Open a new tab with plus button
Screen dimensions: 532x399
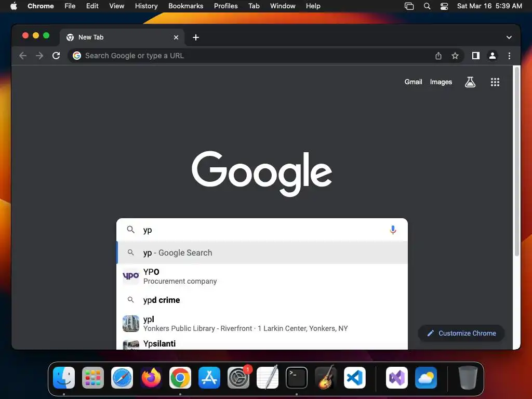[196, 37]
